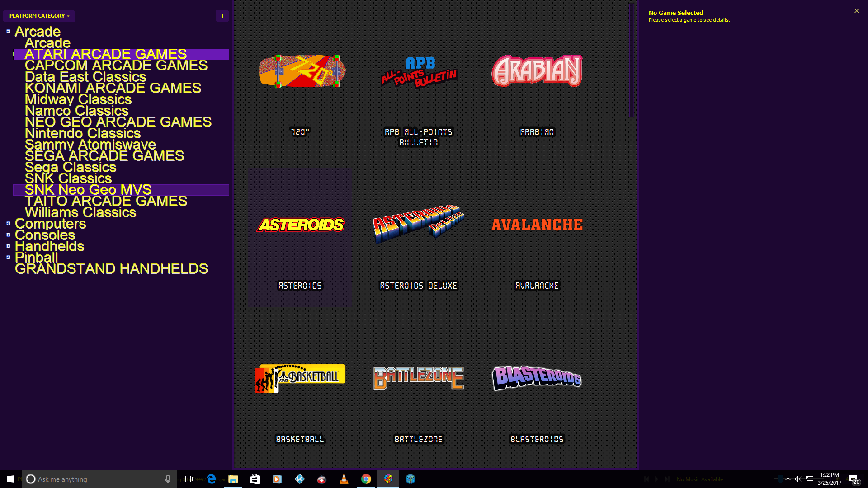Select SEGA ARCADE GAMES platform
Viewport: 868px width, 488px height.
click(104, 156)
